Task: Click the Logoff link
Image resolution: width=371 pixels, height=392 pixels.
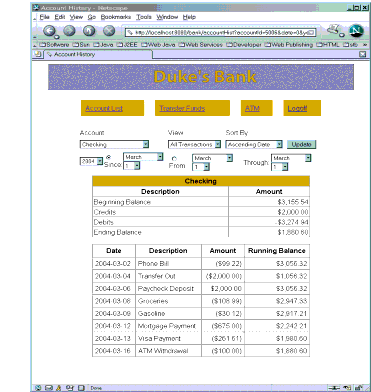Action: 297,108
